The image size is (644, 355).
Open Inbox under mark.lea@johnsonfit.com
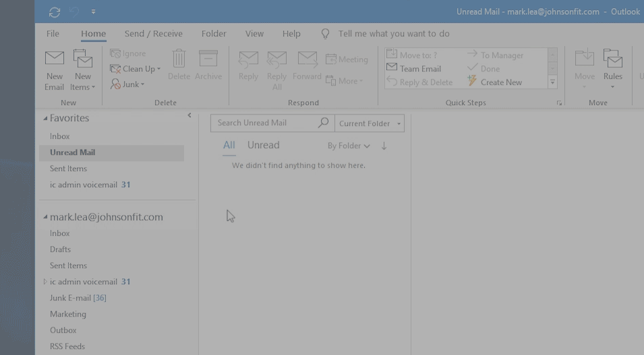[x=59, y=233]
